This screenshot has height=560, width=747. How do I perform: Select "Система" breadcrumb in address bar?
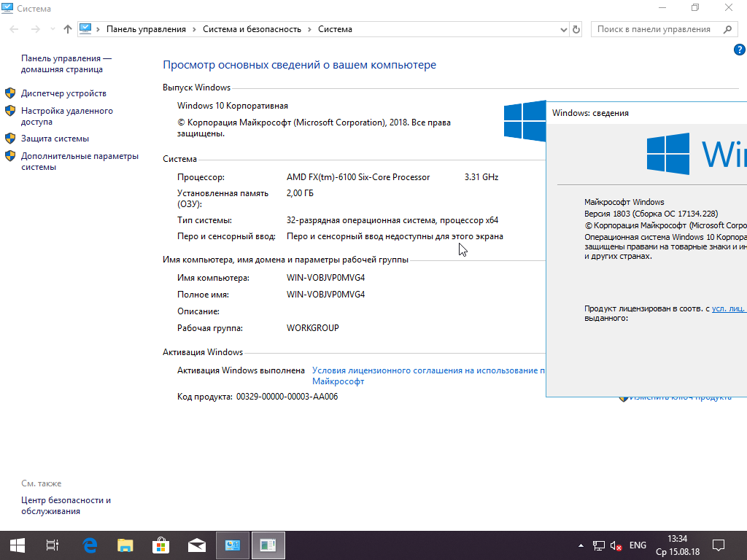click(335, 29)
